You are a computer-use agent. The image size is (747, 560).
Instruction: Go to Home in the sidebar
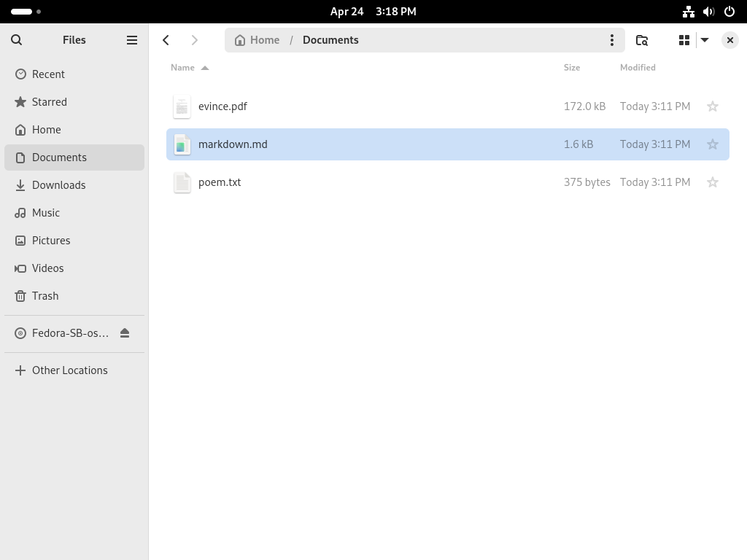74,130
